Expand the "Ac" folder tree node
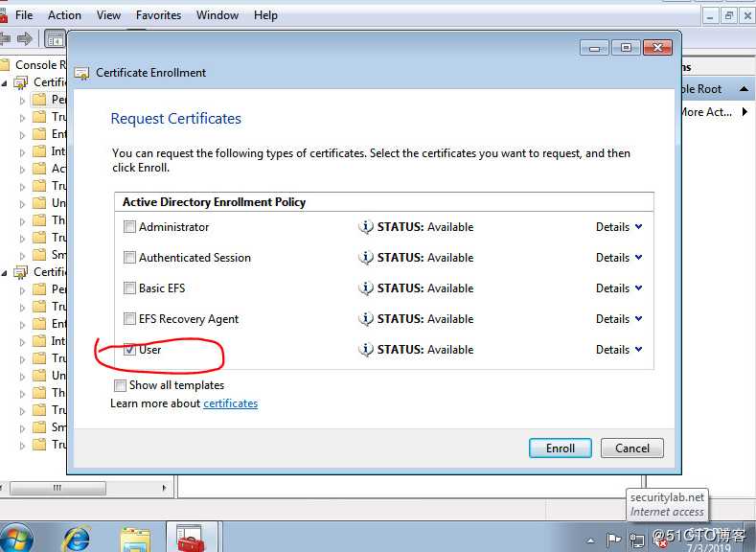Image resolution: width=756 pixels, height=552 pixels. 22,170
